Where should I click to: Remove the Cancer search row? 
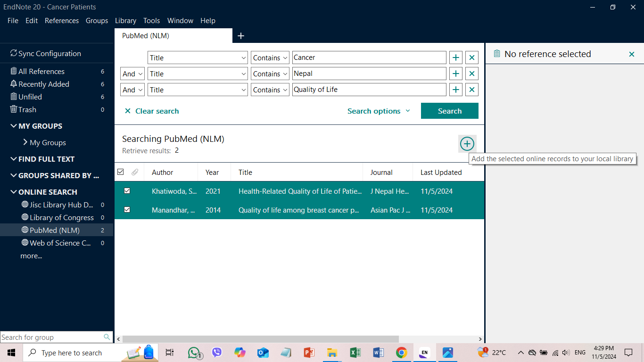click(472, 58)
